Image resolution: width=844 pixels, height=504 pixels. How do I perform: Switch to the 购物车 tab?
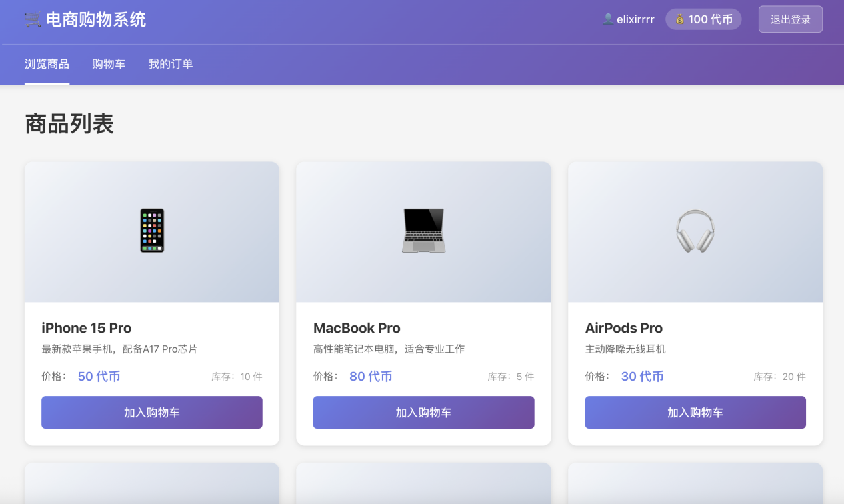(x=109, y=64)
